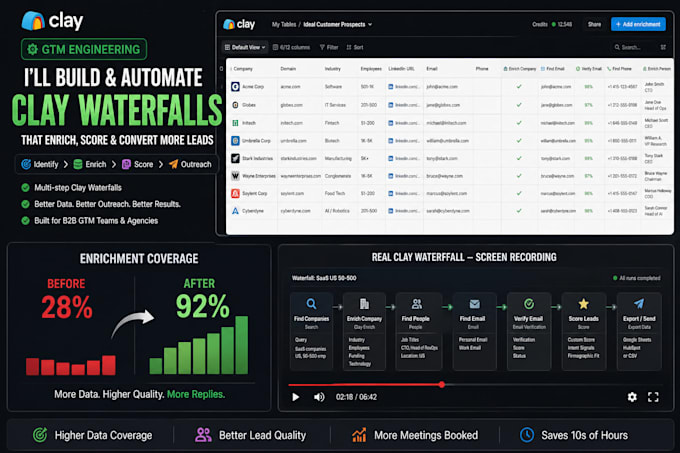Image resolution: width=680 pixels, height=453 pixels.
Task: Select industry cell AI / Robotics
Action: pyautogui.click(x=337, y=211)
